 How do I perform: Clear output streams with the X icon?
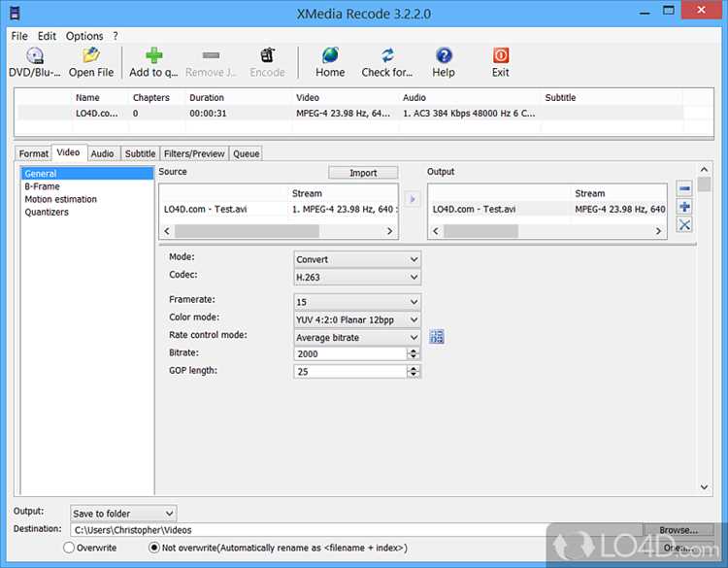coord(684,225)
